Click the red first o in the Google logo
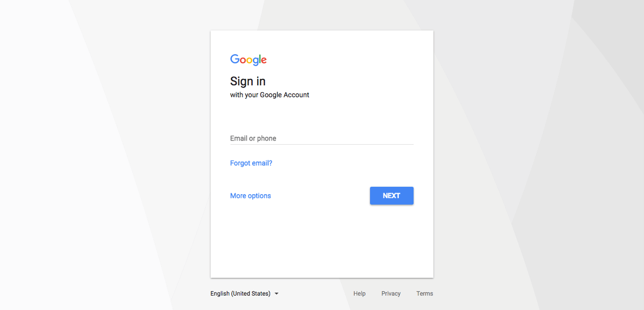Image resolution: width=644 pixels, height=310 pixels. (244, 61)
